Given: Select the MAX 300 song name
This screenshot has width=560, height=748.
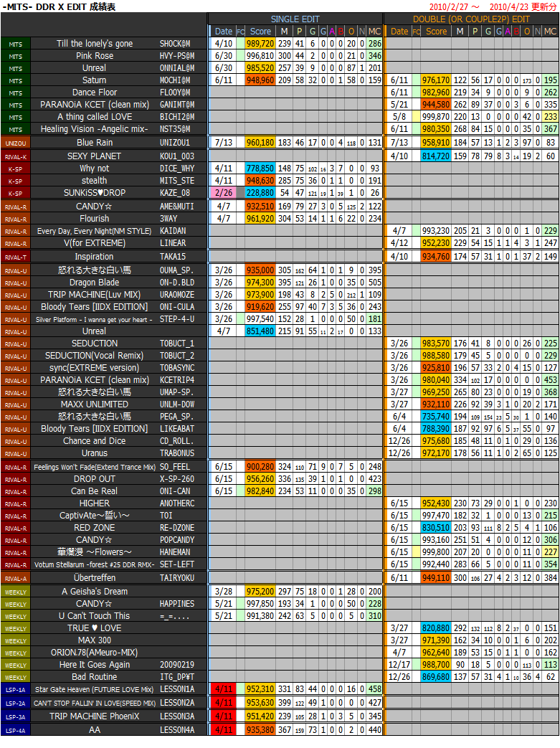Looking at the screenshot, I should click(x=95, y=640).
